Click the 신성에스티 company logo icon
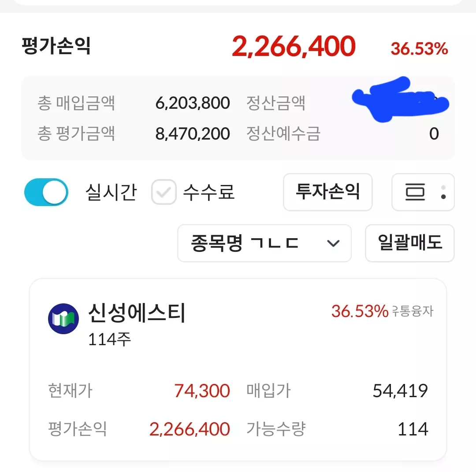This screenshot has height=472, width=476. point(63,318)
